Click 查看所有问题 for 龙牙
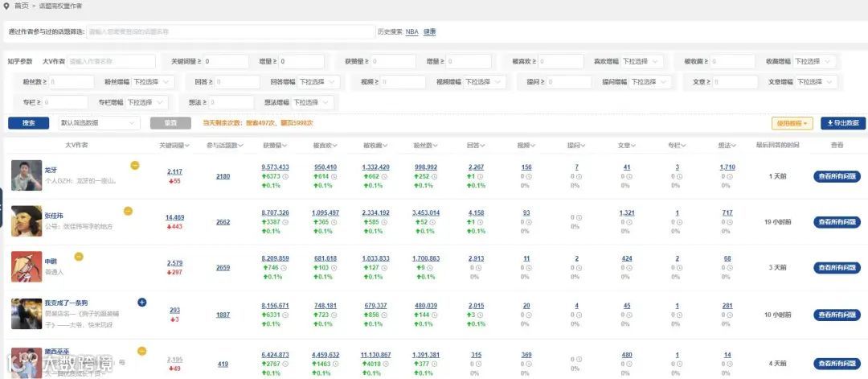Viewport: 868px width, 379px height. point(837,176)
